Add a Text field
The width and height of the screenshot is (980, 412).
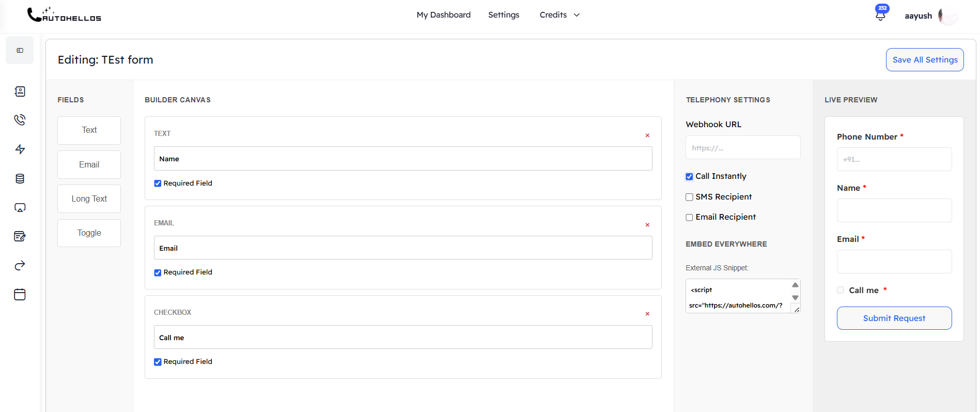click(x=89, y=130)
